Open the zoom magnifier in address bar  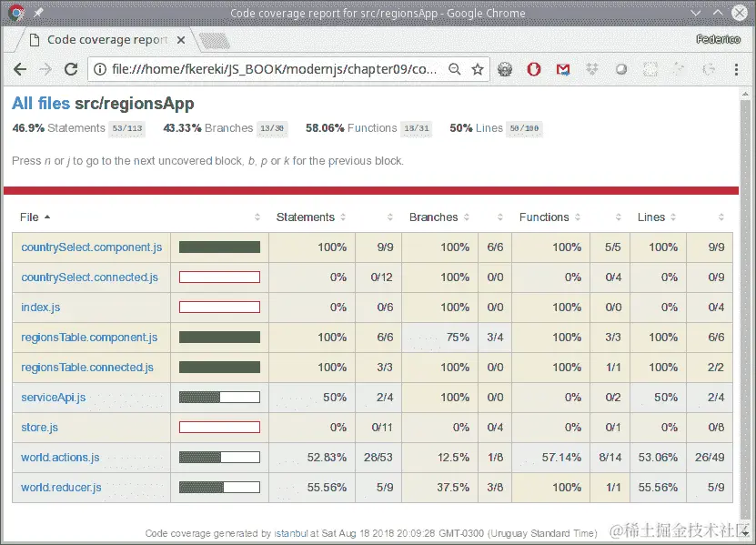(x=455, y=69)
